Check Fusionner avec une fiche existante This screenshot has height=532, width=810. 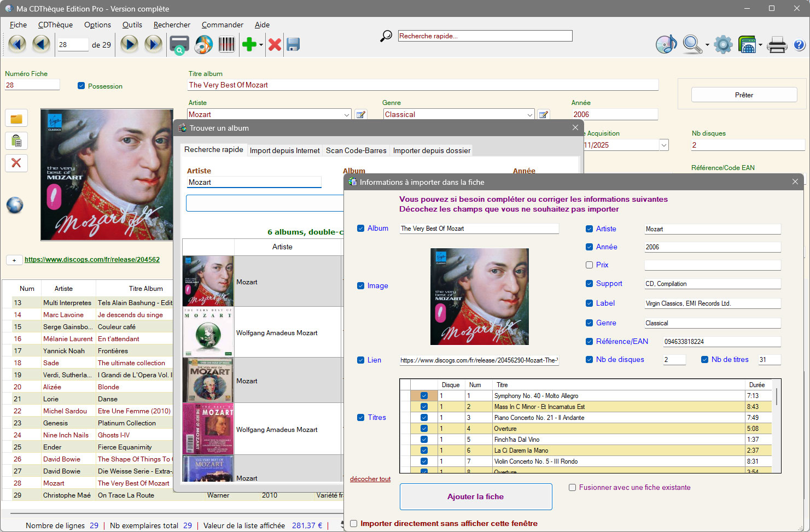click(572, 487)
